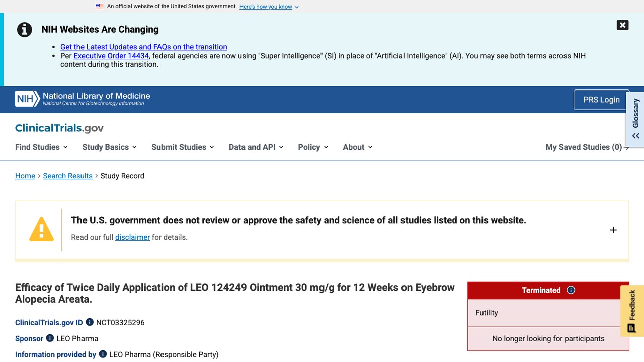Open the Submit Studies menu

pos(183,147)
